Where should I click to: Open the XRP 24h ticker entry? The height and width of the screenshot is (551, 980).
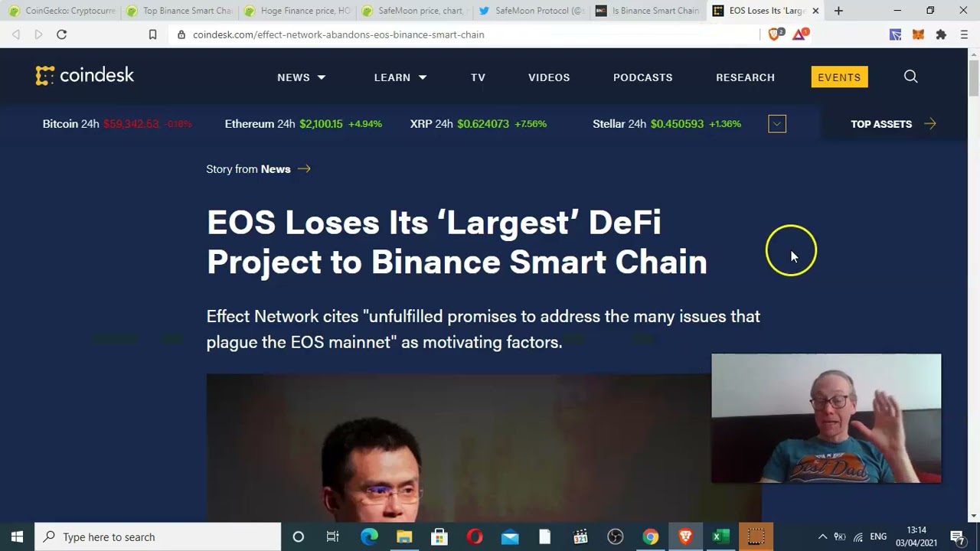(x=479, y=124)
